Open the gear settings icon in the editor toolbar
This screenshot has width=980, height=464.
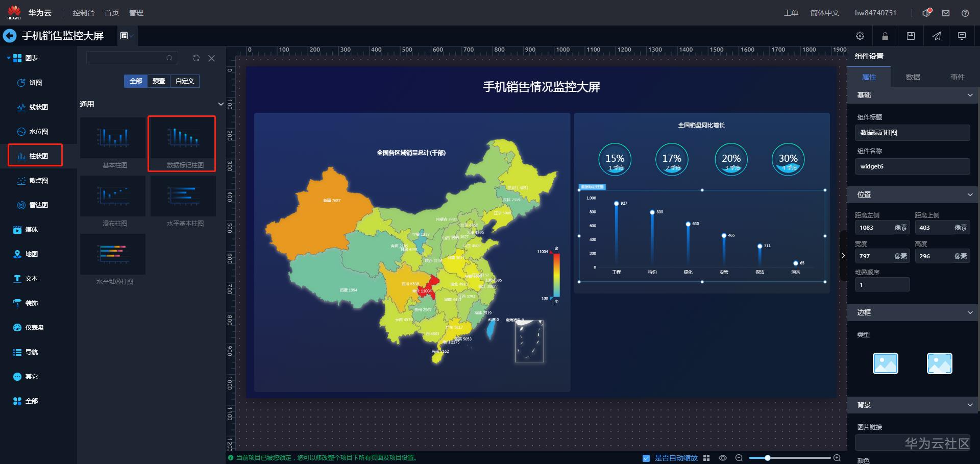click(860, 36)
